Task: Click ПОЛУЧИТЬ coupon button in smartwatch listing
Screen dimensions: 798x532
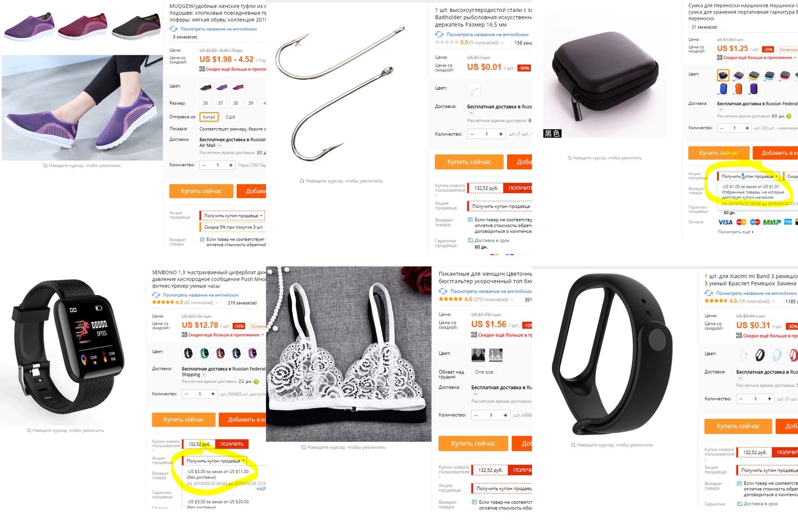Action: point(232,444)
